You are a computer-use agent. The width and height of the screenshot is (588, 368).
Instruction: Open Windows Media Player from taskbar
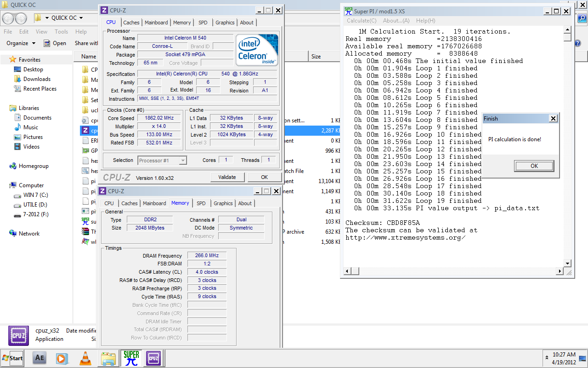point(62,358)
